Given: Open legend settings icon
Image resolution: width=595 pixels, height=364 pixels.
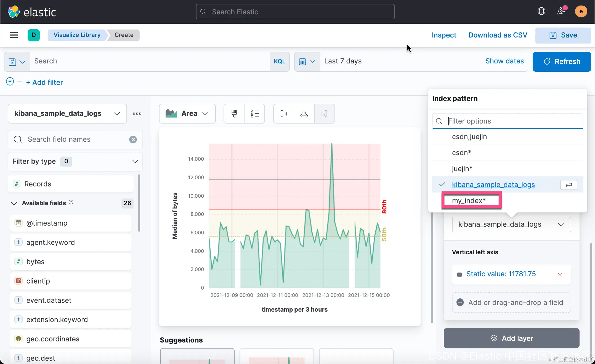Looking at the screenshot, I should click(x=254, y=114).
